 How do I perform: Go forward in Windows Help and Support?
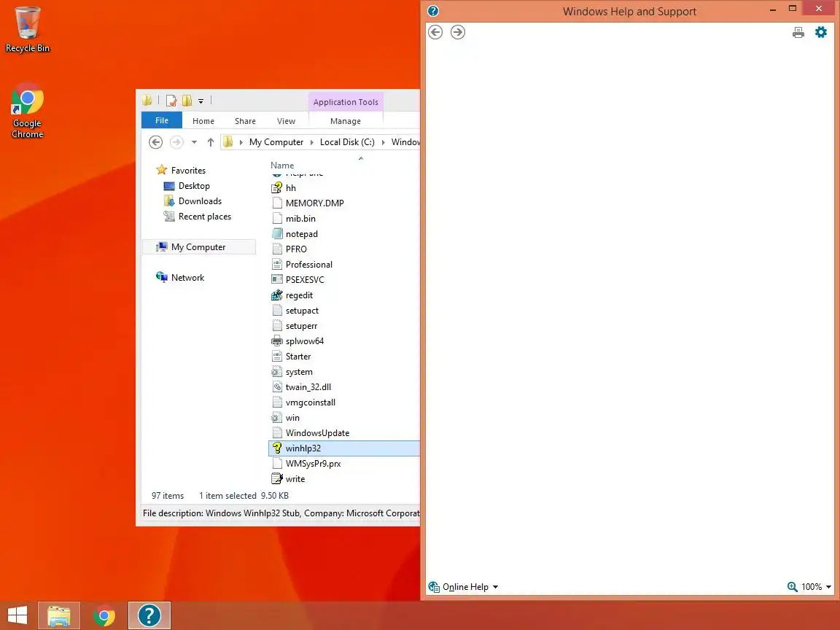[457, 32]
